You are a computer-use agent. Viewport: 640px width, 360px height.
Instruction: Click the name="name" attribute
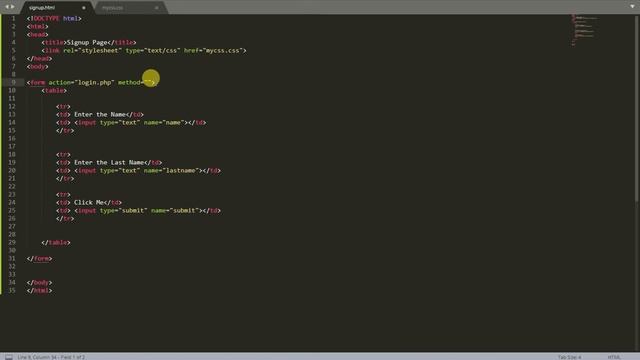(164, 122)
